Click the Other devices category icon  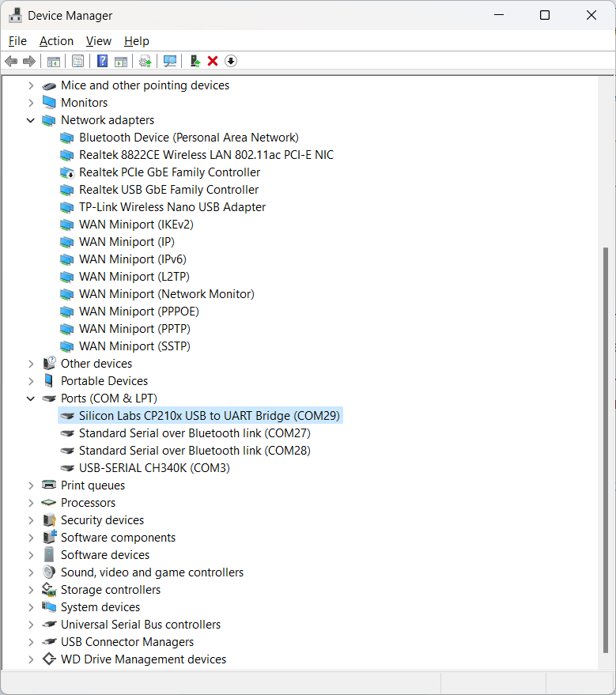pyautogui.click(x=49, y=363)
